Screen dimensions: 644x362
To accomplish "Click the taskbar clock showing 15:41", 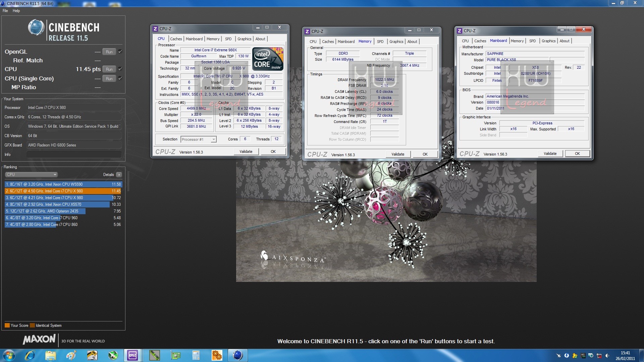I will click(625, 356).
